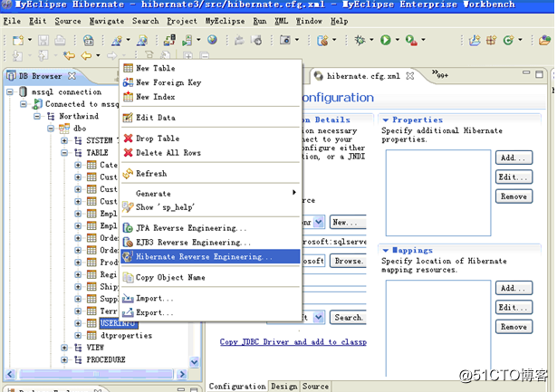Screen dimensions: 557x392
Task: Collapse the Mappings section
Action: click(386, 251)
